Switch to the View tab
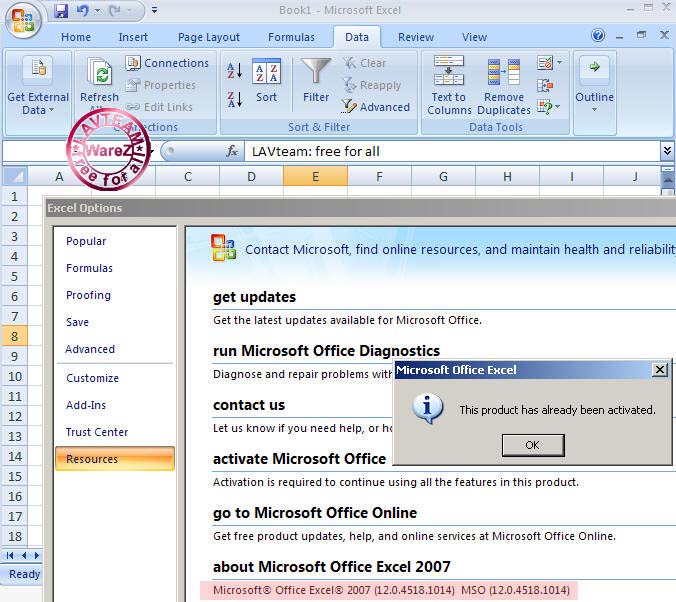Screen dimensions: 676x602 pyautogui.click(x=474, y=38)
